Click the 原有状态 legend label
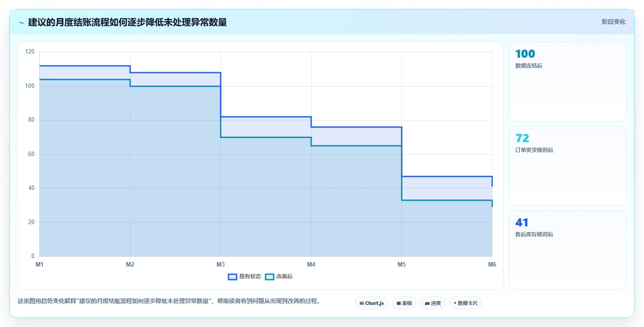The width and height of the screenshot is (644, 327). pos(250,276)
